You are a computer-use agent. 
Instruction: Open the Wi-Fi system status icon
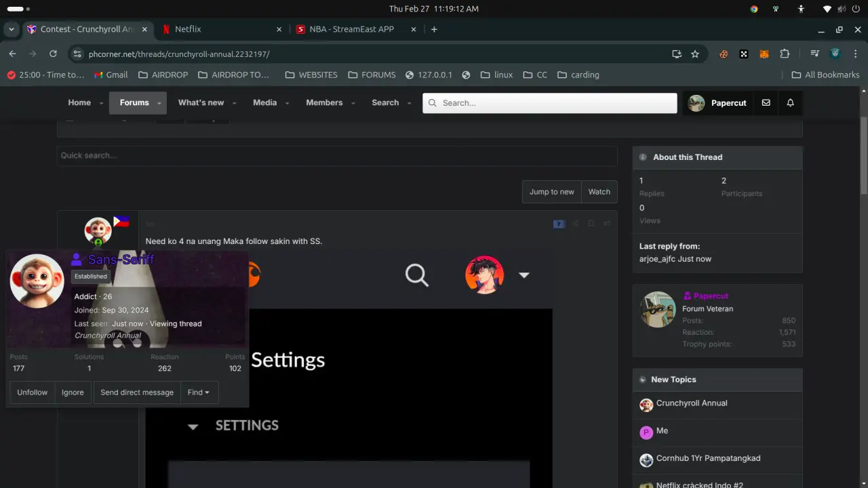[827, 9]
